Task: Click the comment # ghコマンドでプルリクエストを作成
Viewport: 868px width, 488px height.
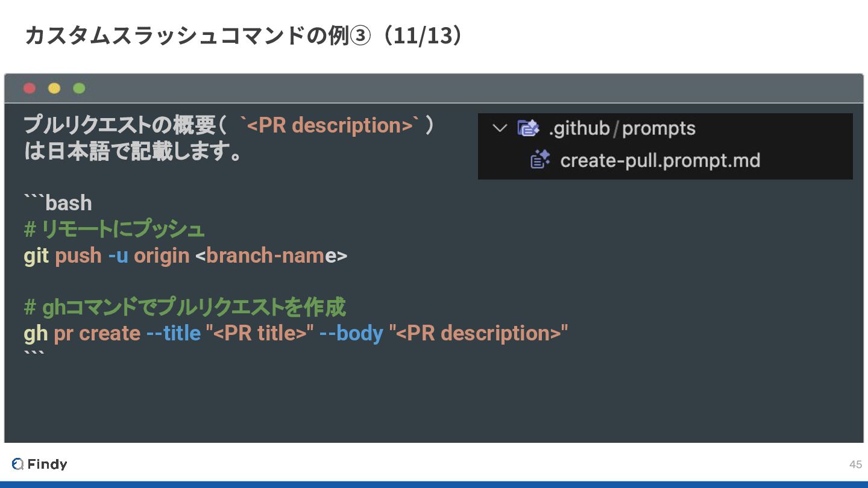Action: (x=185, y=307)
